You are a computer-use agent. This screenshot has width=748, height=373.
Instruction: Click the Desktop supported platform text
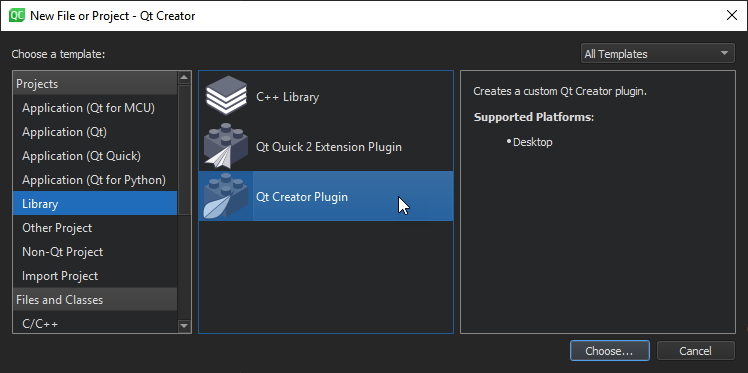point(532,142)
